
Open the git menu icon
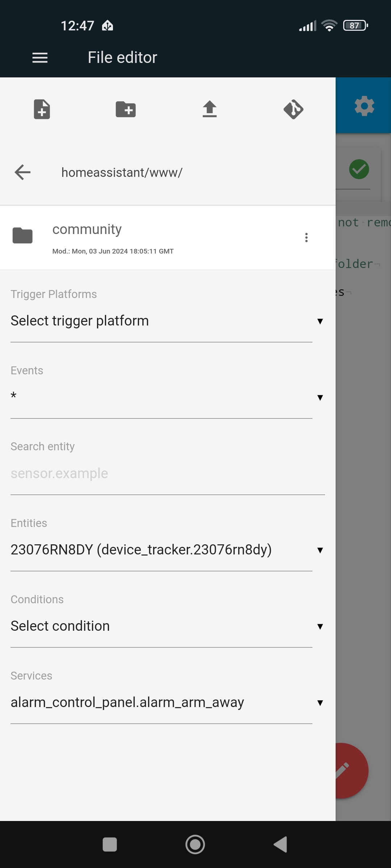click(293, 109)
